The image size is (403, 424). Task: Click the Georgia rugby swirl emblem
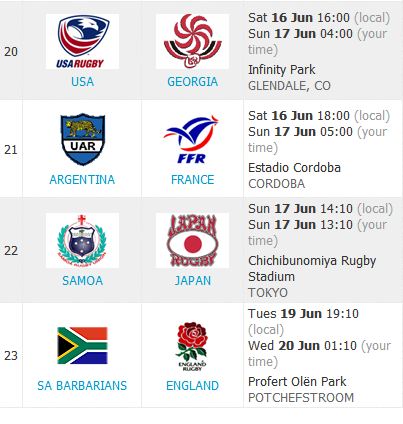click(192, 41)
